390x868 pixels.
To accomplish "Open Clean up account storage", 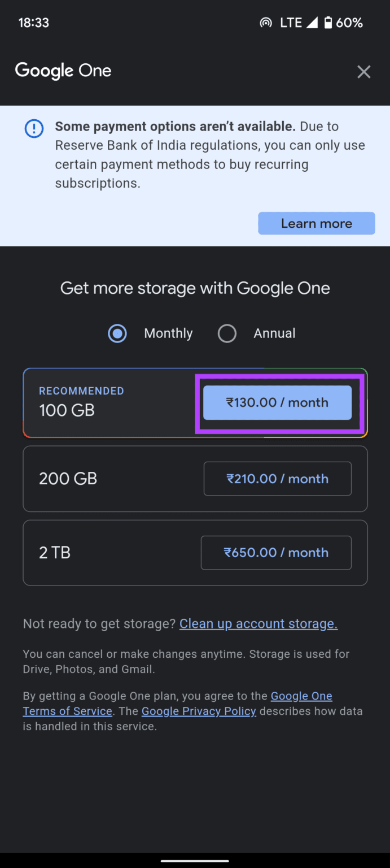I will (258, 623).
